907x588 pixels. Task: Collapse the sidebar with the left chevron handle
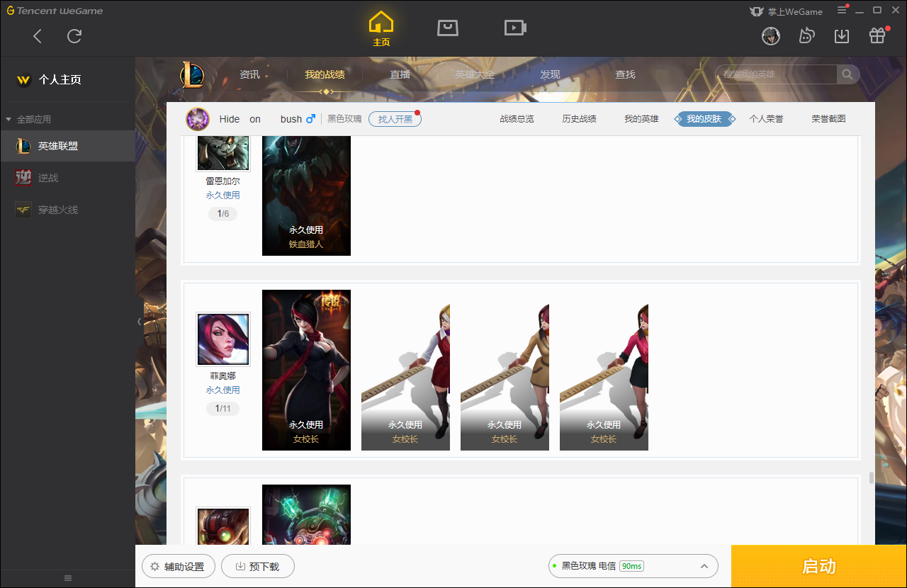(139, 322)
